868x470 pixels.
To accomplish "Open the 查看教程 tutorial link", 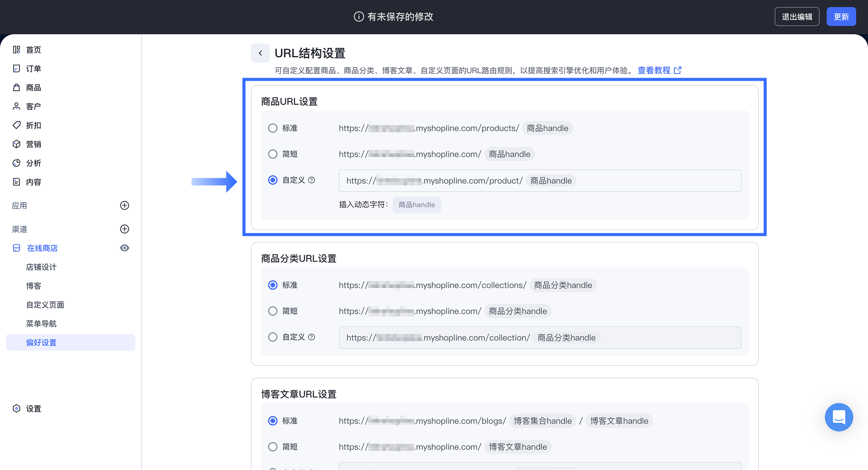I will pyautogui.click(x=659, y=70).
